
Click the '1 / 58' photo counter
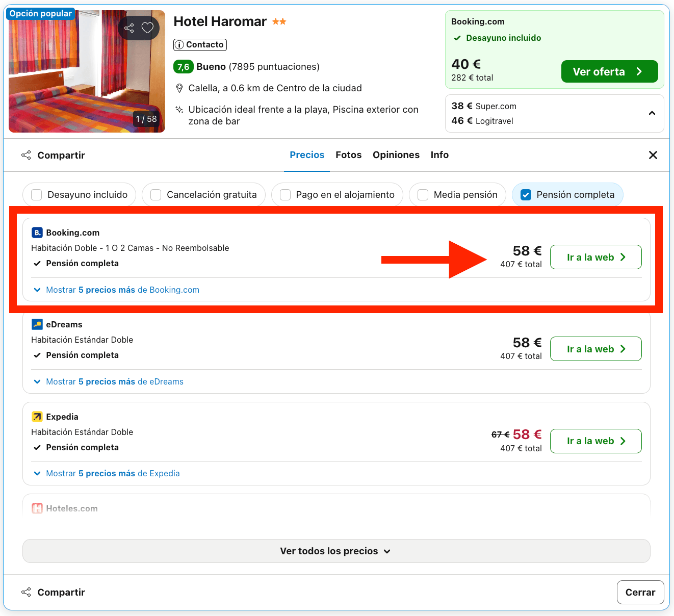coord(146,119)
